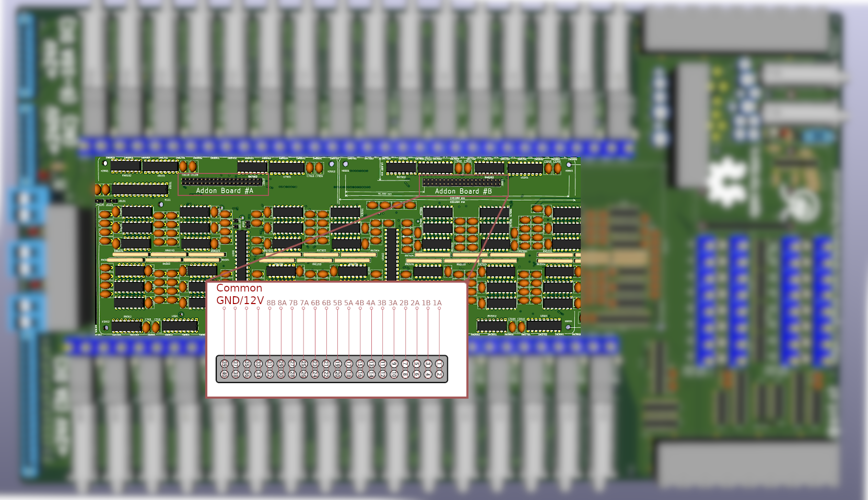Select connector pin 24

(315, 374)
